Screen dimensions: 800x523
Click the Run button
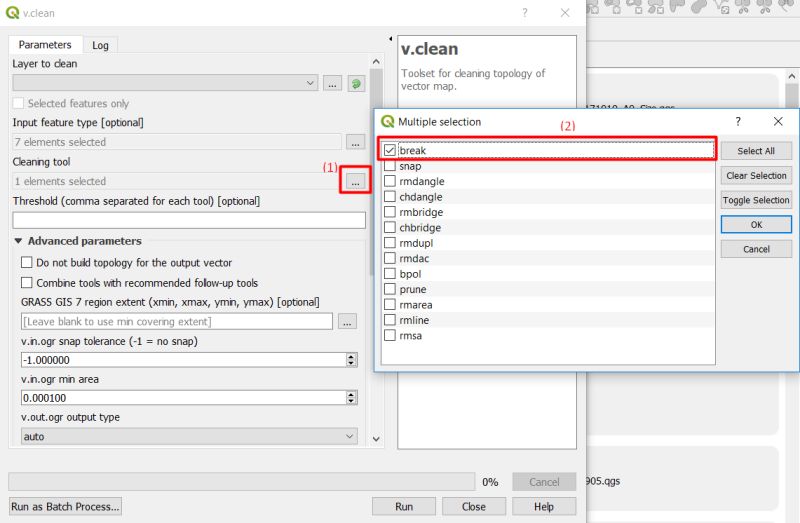point(404,507)
